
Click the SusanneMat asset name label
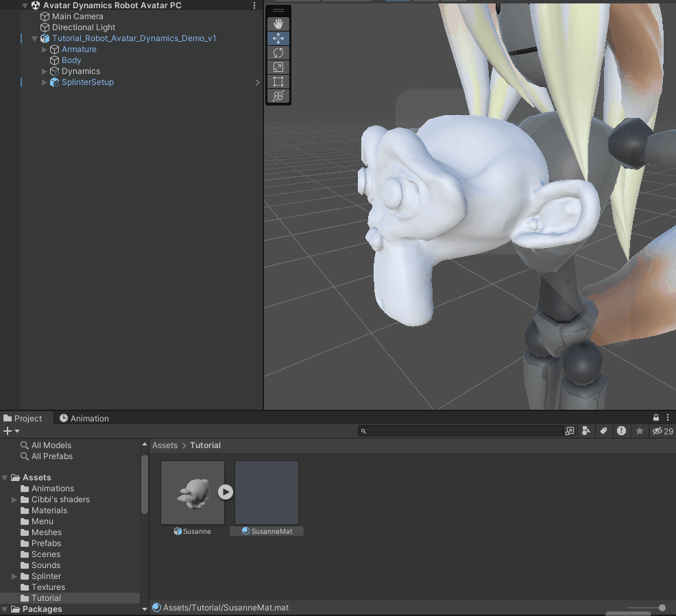[271, 532]
